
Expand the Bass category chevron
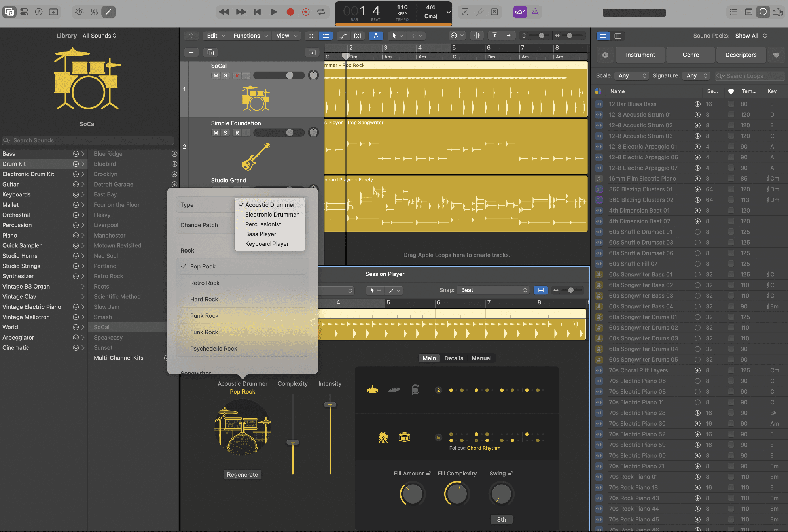(83, 154)
